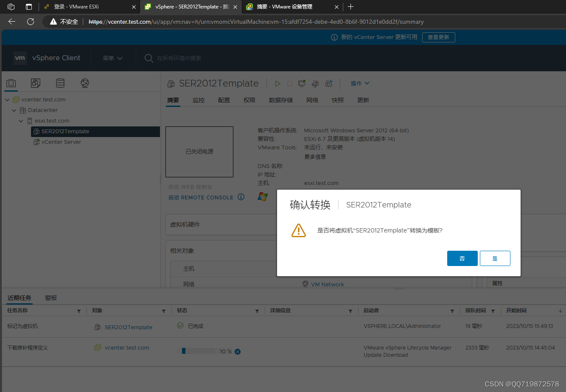The height and width of the screenshot is (392, 566).
Task: Switch to the 数据存储 tab
Action: click(281, 100)
